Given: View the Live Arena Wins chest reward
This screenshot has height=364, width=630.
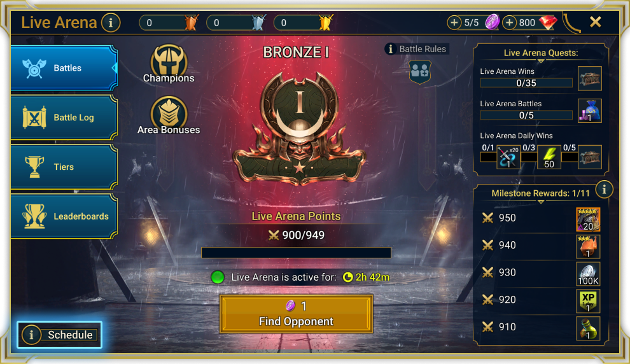Looking at the screenshot, I should click(x=589, y=78).
